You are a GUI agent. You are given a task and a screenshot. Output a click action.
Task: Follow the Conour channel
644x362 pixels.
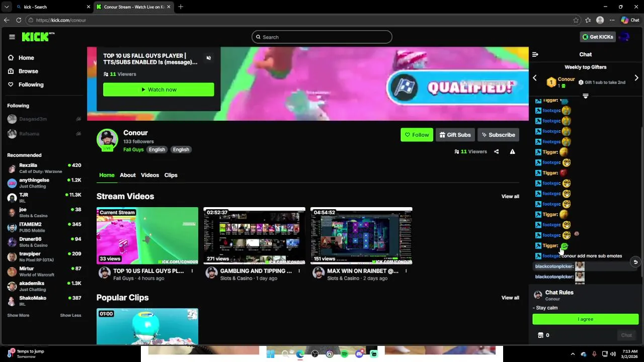417,135
